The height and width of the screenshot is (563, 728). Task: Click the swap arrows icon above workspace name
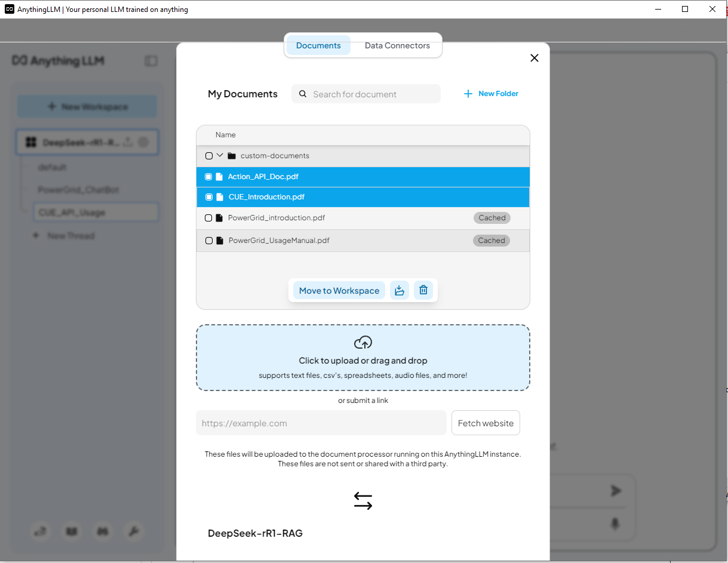pos(363,501)
